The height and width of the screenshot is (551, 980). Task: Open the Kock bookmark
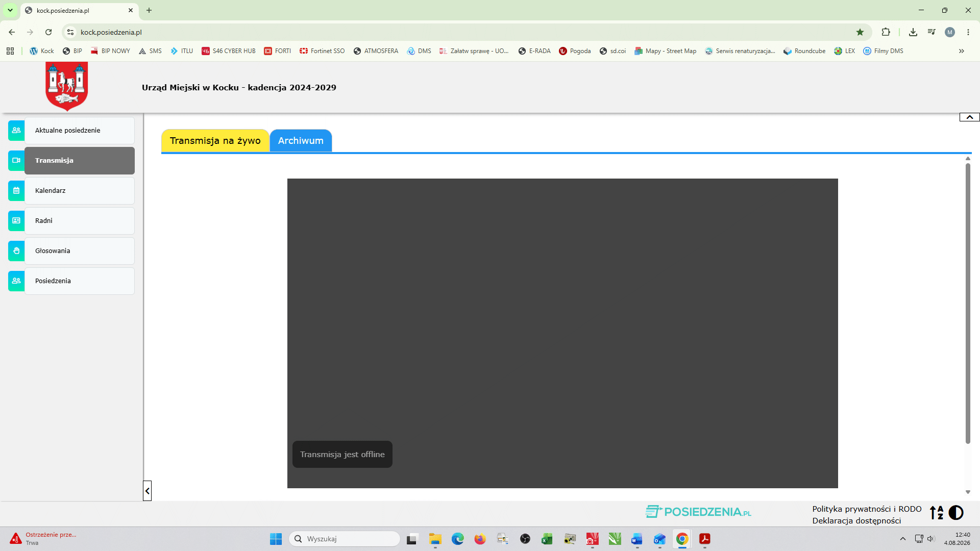pos(42,51)
